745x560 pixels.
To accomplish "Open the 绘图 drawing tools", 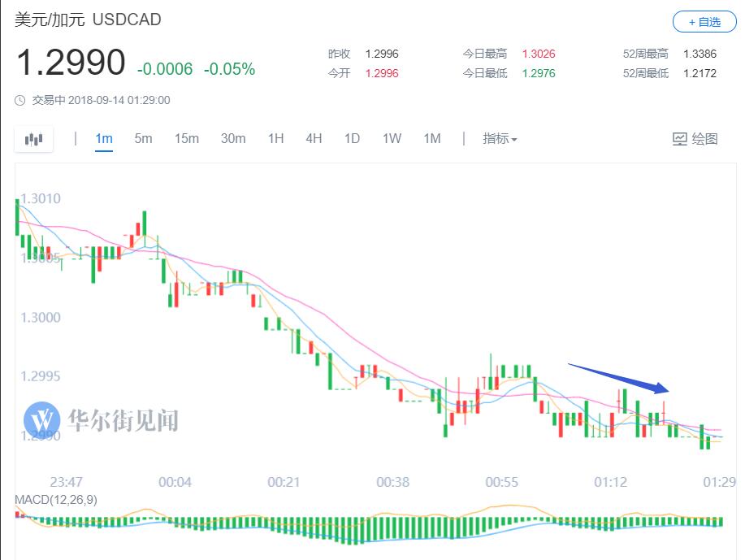I will coord(695,139).
